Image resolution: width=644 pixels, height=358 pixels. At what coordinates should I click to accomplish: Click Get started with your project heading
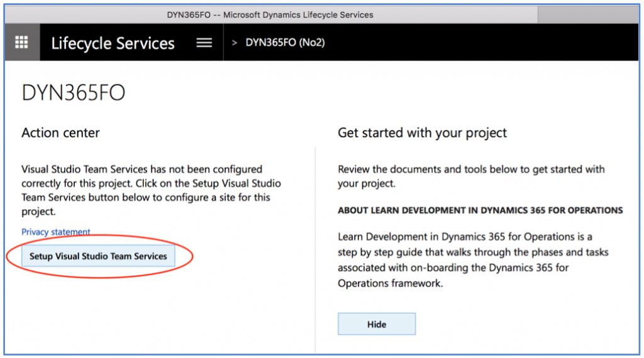click(422, 133)
